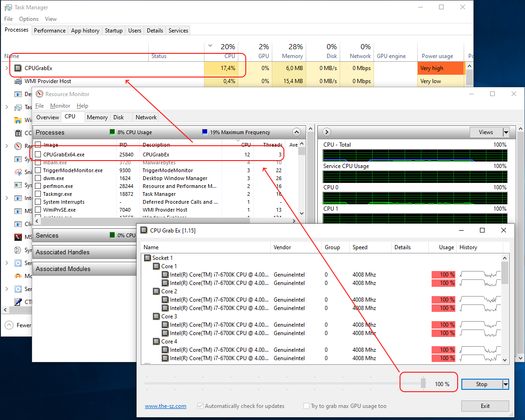The width and height of the screenshot is (525, 420).
Task: Click the Startup tab in Task Manager
Action: (113, 31)
